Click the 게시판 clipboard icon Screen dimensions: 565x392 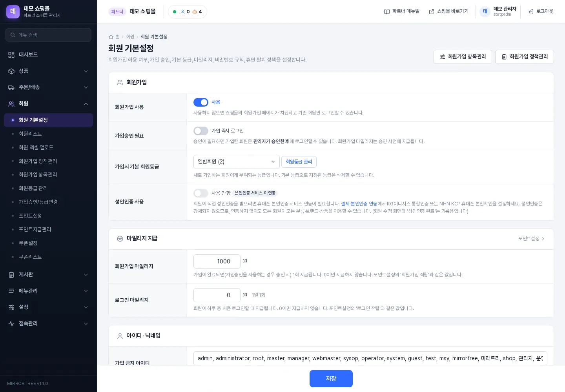pos(11,275)
